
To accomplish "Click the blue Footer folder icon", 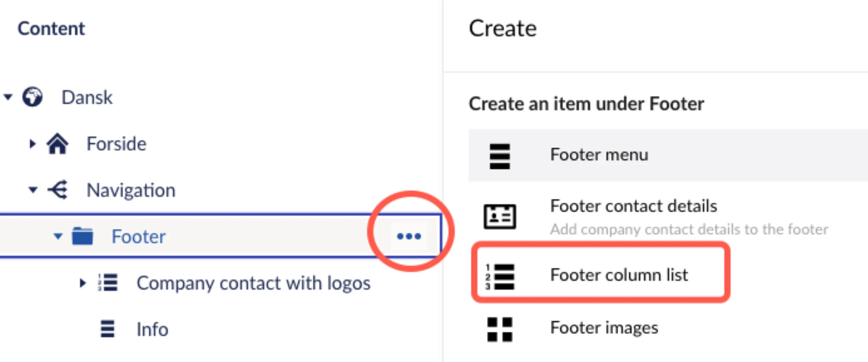I will point(82,236).
